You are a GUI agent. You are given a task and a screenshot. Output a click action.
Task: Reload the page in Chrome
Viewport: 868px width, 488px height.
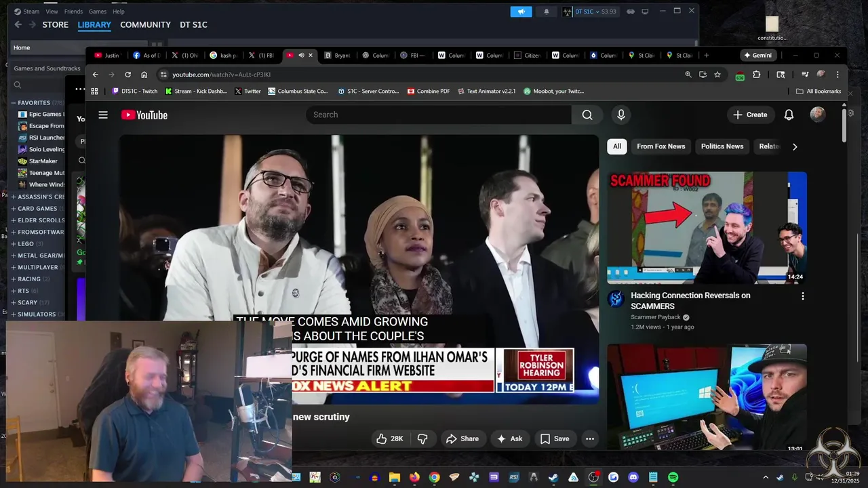tap(127, 75)
